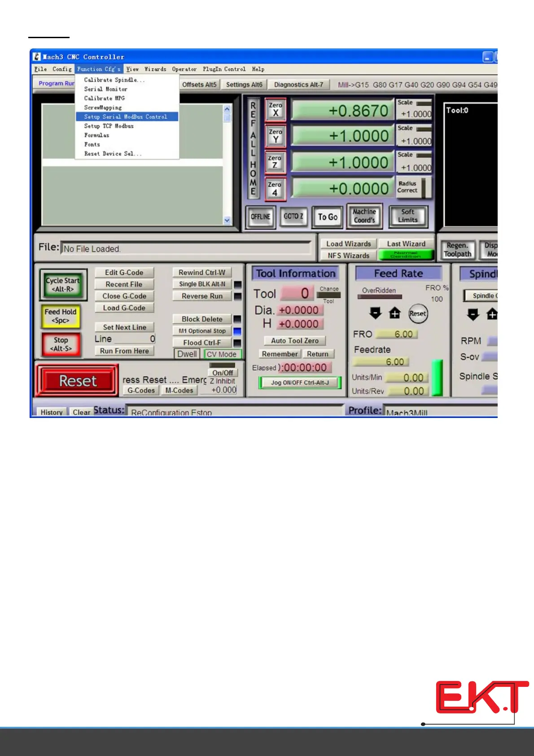
Task: Select Formulas menu entry
Action: point(127,135)
